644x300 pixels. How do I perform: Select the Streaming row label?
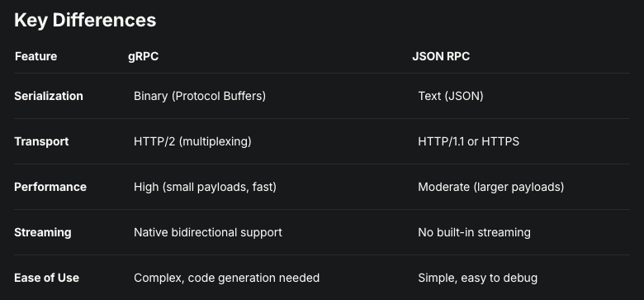tap(43, 232)
